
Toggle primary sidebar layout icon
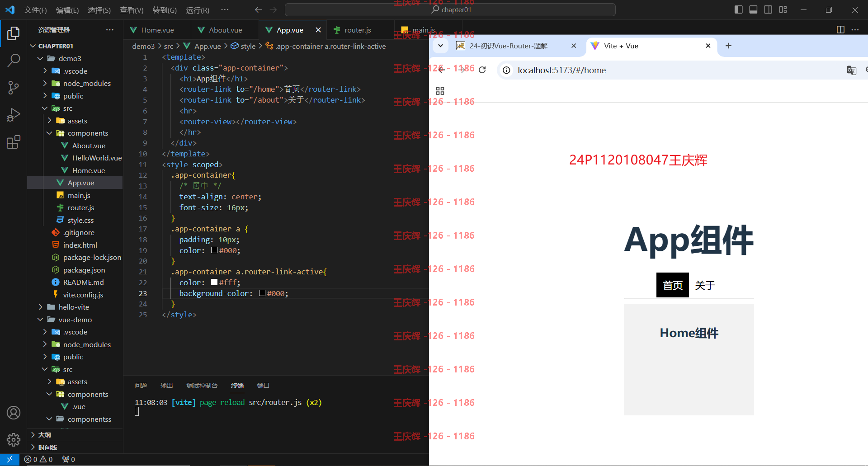[x=739, y=9]
